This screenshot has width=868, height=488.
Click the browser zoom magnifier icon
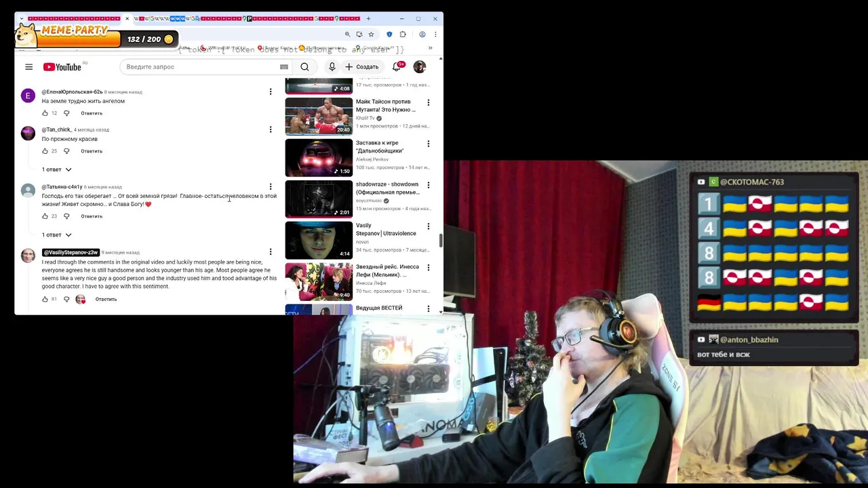(x=348, y=35)
